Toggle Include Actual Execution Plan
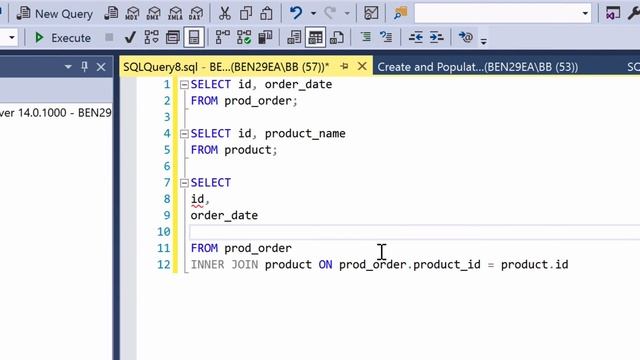The image size is (640, 360). 222,38
